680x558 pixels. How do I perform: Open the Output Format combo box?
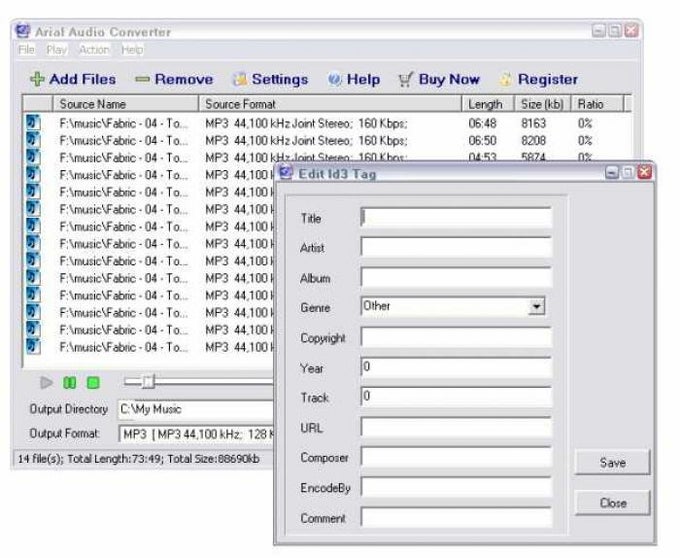click(x=196, y=434)
